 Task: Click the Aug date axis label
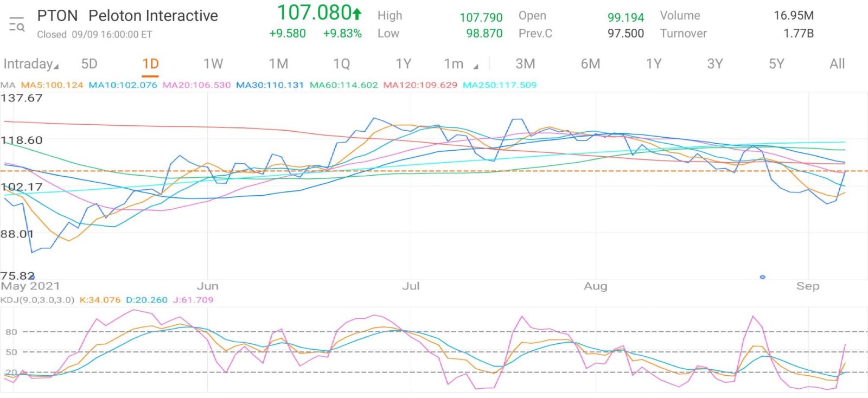point(595,286)
